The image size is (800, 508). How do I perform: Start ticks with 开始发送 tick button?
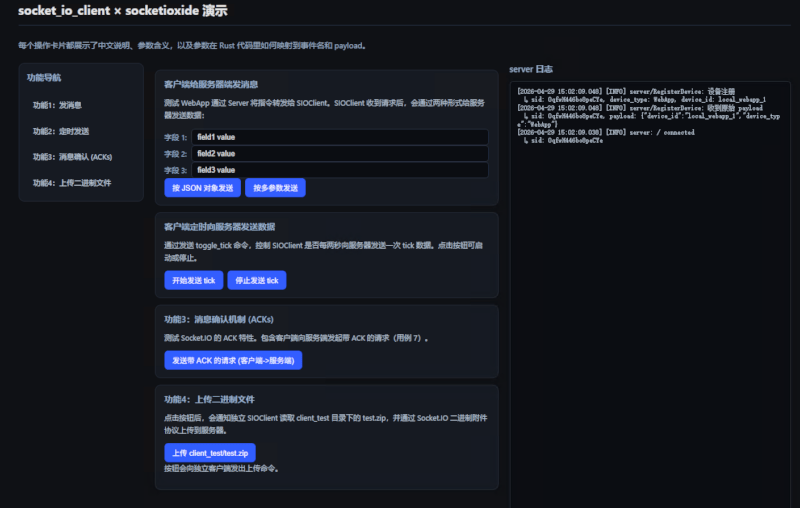coord(193,280)
